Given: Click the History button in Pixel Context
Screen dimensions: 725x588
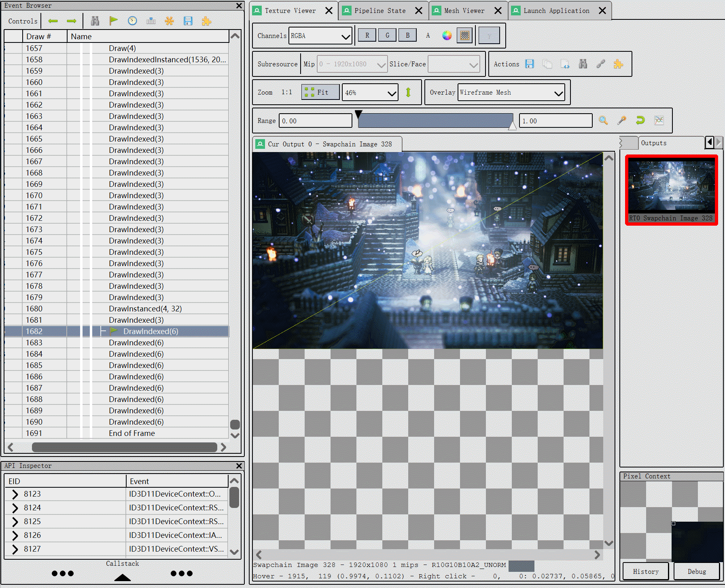Looking at the screenshot, I should tap(646, 571).
